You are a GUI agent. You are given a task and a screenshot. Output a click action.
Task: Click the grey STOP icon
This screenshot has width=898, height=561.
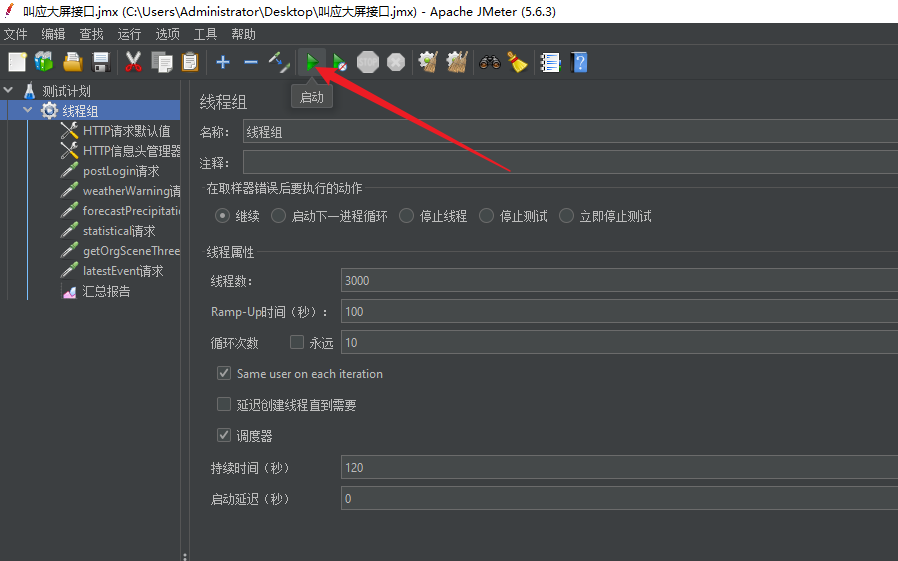pyautogui.click(x=368, y=62)
